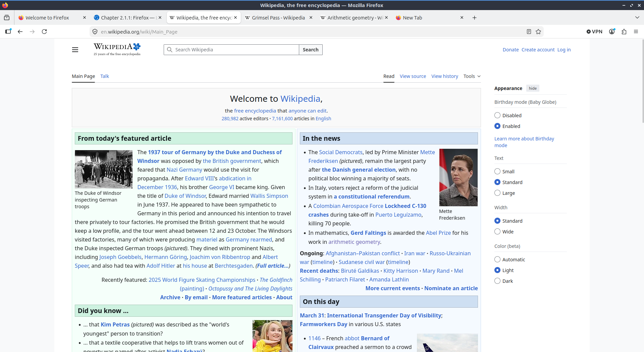Set page width to Wide
The image size is (644, 352).
(x=497, y=232)
